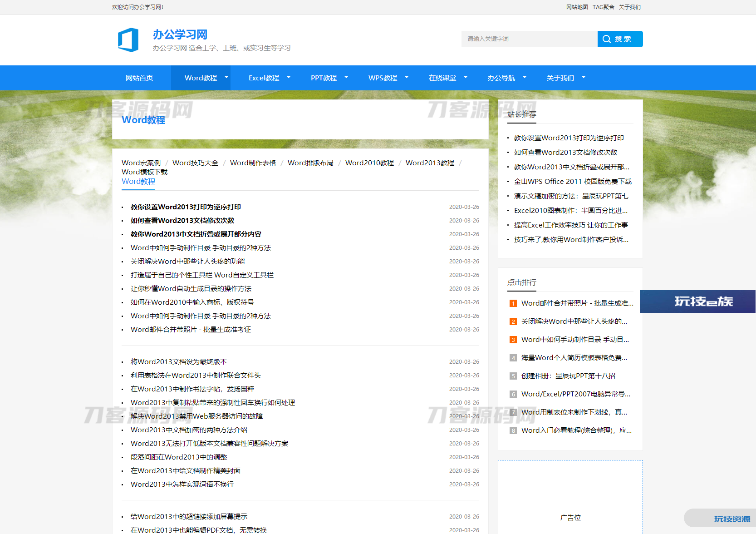Open article Word2013中文档加密的两种方法介绍
This screenshot has width=756, height=534.
[189, 430]
